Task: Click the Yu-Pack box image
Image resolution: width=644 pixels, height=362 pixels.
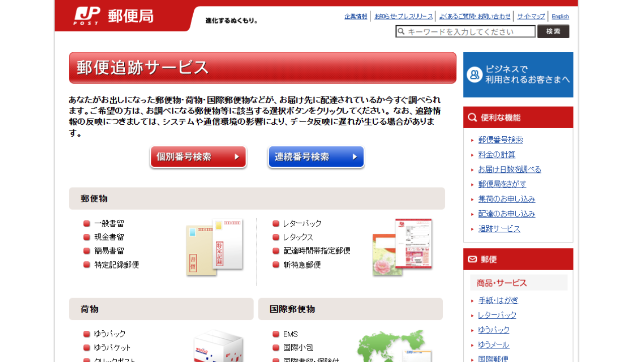Action: click(218, 346)
